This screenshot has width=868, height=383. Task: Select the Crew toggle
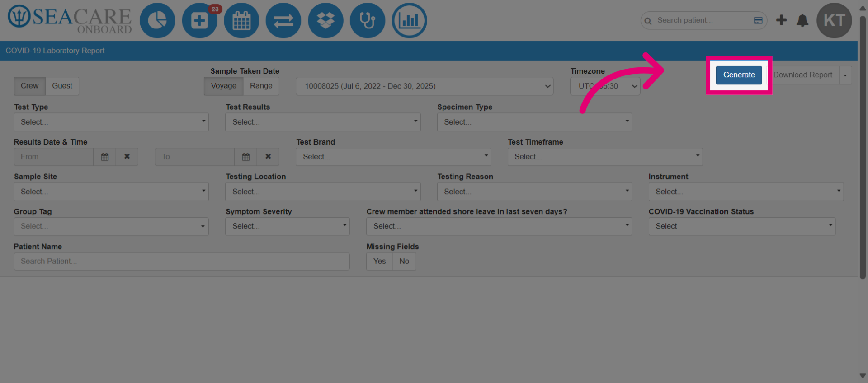click(x=29, y=86)
